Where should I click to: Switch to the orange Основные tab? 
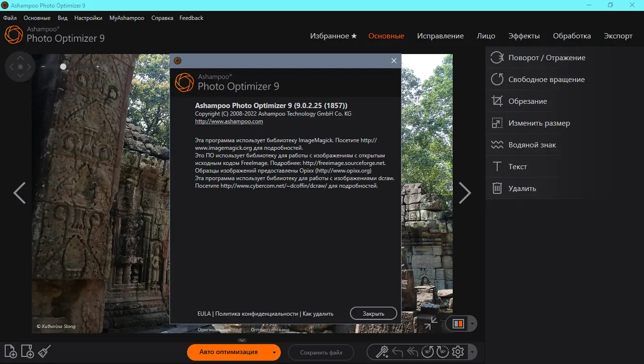tap(386, 36)
